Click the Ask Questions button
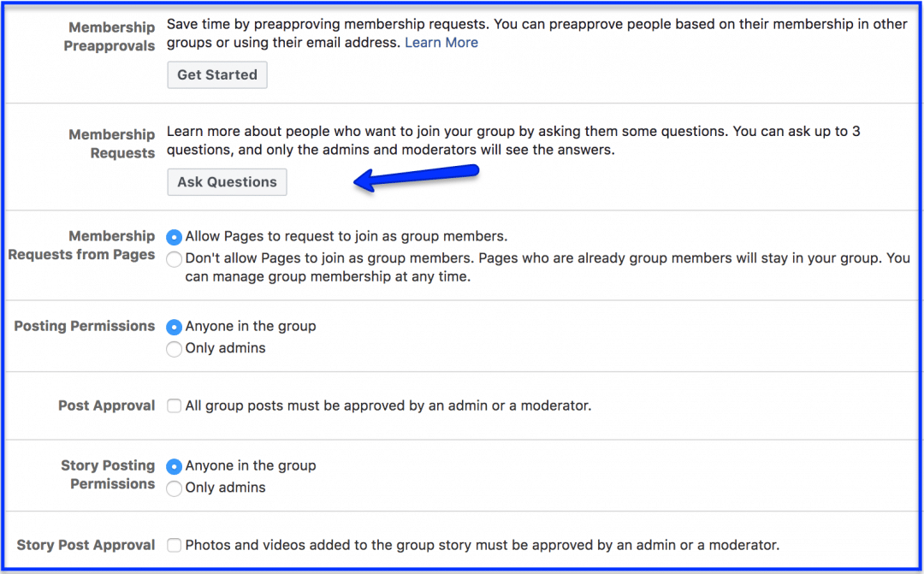 tap(227, 181)
